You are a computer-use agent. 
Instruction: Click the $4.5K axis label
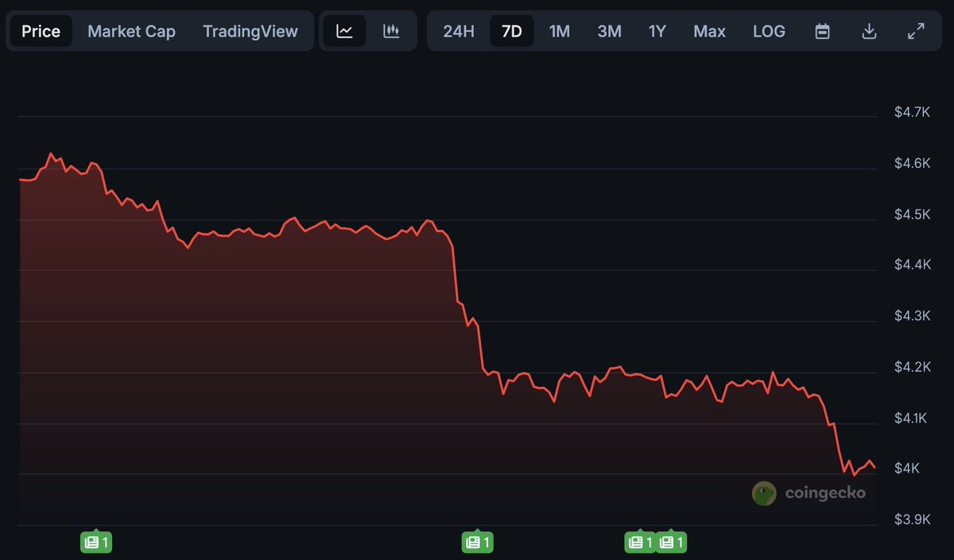coord(911,215)
